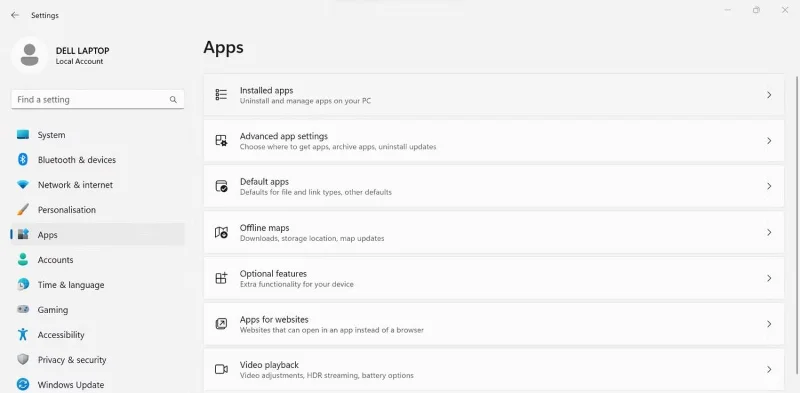This screenshot has height=393, width=800.
Task: Open the Default apps page
Action: [493, 186]
